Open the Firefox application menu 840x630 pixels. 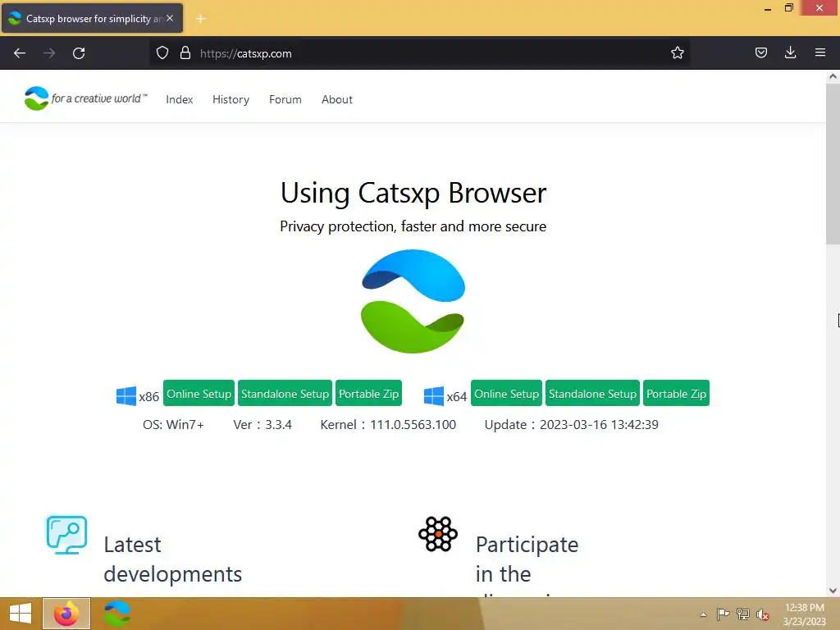[819, 53]
